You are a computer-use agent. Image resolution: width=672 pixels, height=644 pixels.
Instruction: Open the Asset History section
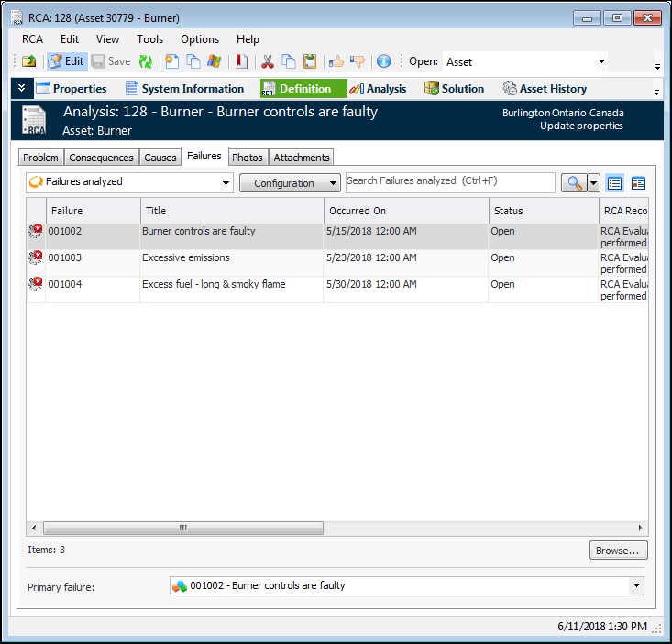pyautogui.click(x=545, y=89)
